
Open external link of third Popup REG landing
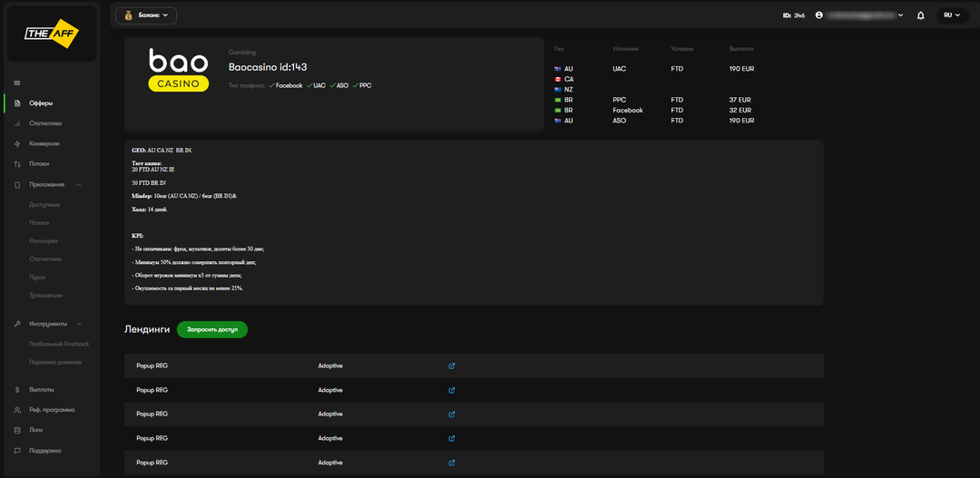pyautogui.click(x=452, y=414)
